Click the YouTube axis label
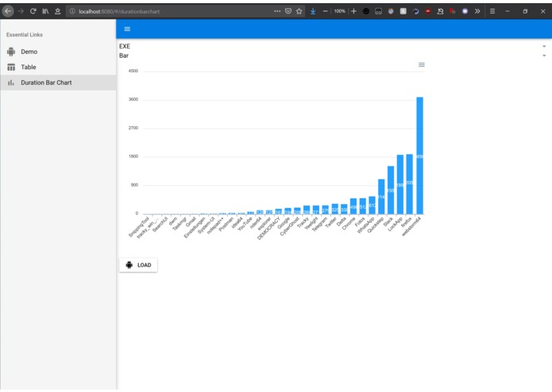This screenshot has width=552, height=392. click(245, 224)
